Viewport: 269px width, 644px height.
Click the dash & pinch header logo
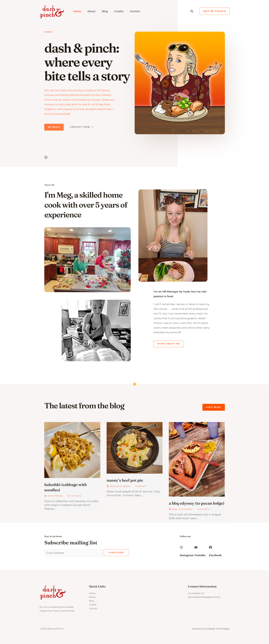point(52,11)
